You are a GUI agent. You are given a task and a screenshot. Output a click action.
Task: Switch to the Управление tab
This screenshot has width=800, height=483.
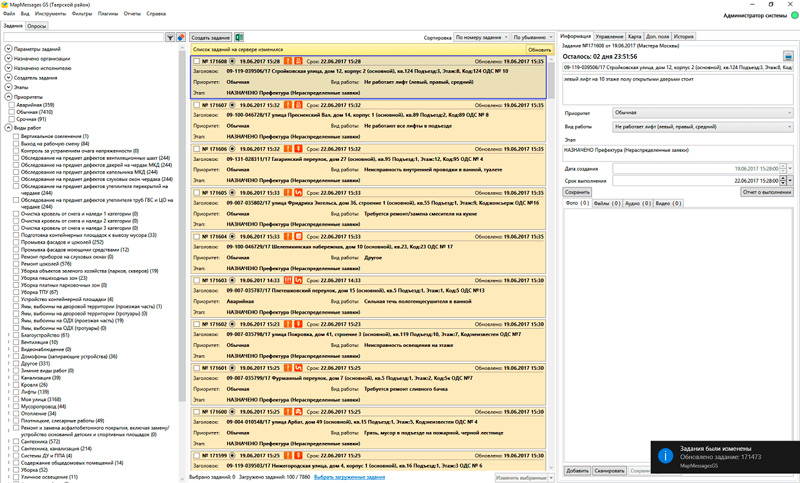coord(609,37)
